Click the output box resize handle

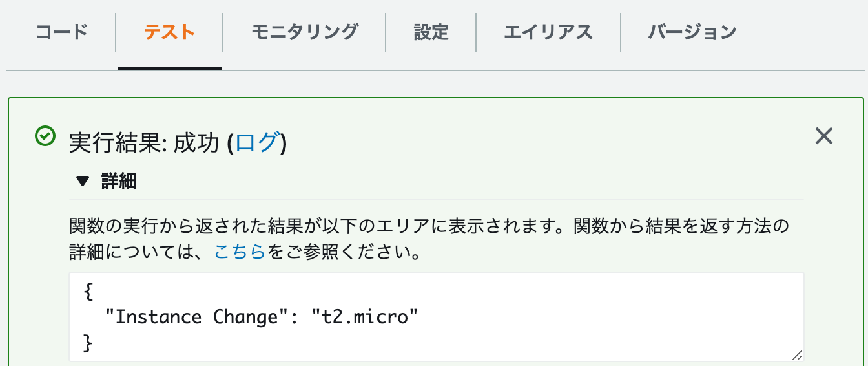[797, 354]
